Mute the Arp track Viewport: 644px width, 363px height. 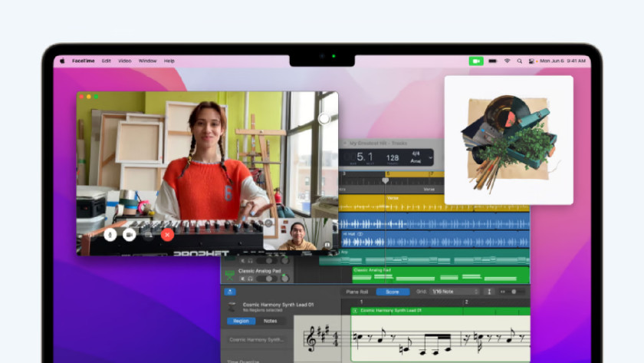click(x=242, y=261)
